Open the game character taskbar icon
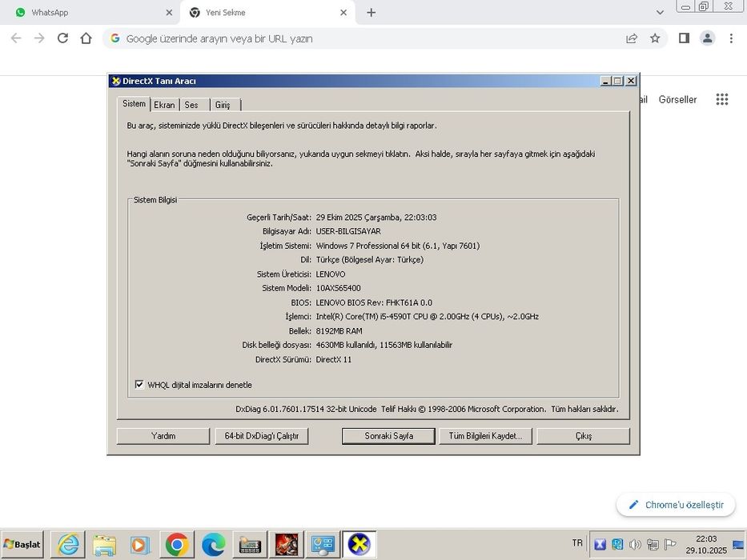 pyautogui.click(x=287, y=544)
